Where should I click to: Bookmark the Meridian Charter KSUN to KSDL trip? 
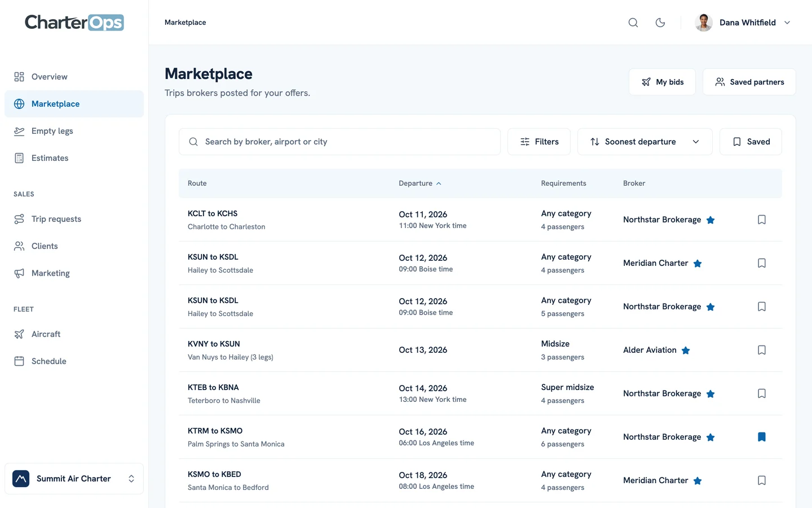(x=762, y=263)
